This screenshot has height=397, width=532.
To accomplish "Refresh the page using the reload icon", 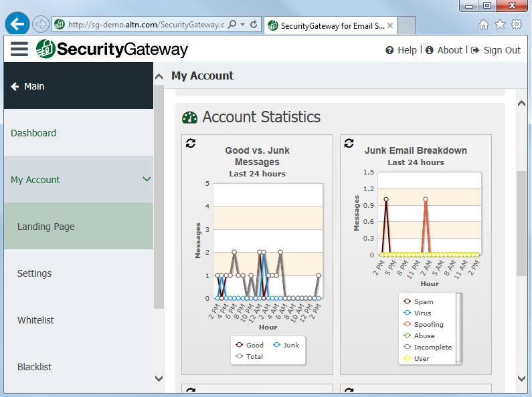I will coord(254,24).
